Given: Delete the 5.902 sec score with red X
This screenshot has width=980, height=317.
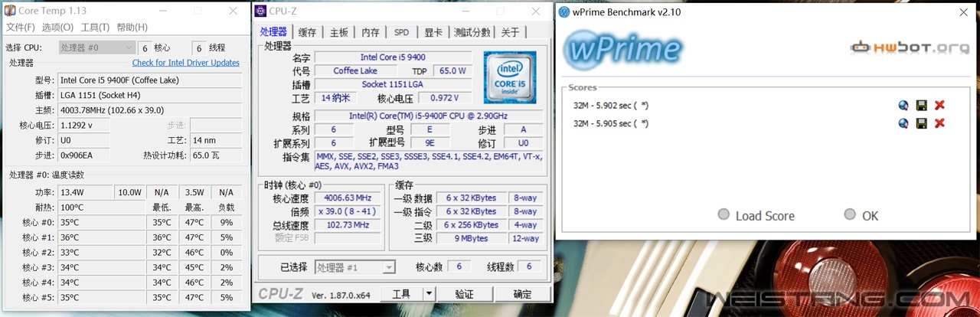Looking at the screenshot, I should (x=939, y=106).
